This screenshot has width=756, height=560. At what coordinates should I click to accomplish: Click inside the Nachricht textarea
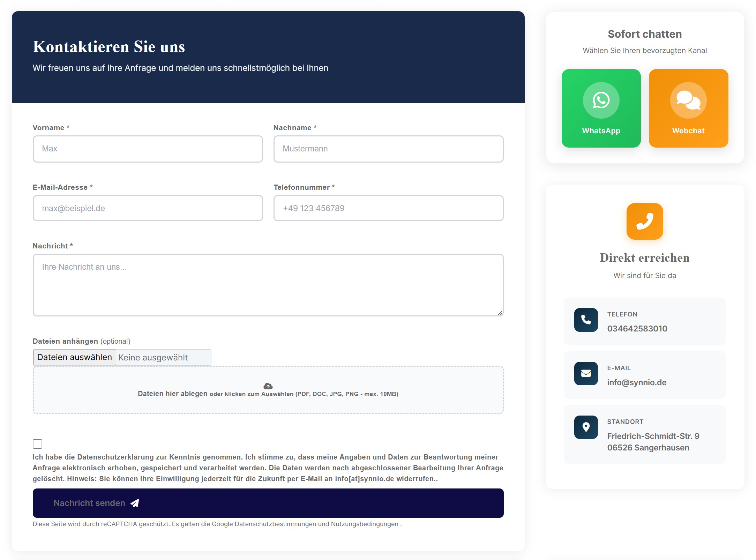click(x=268, y=285)
